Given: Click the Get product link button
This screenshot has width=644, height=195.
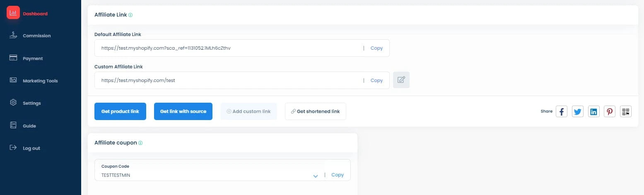Looking at the screenshot, I should [120, 111].
